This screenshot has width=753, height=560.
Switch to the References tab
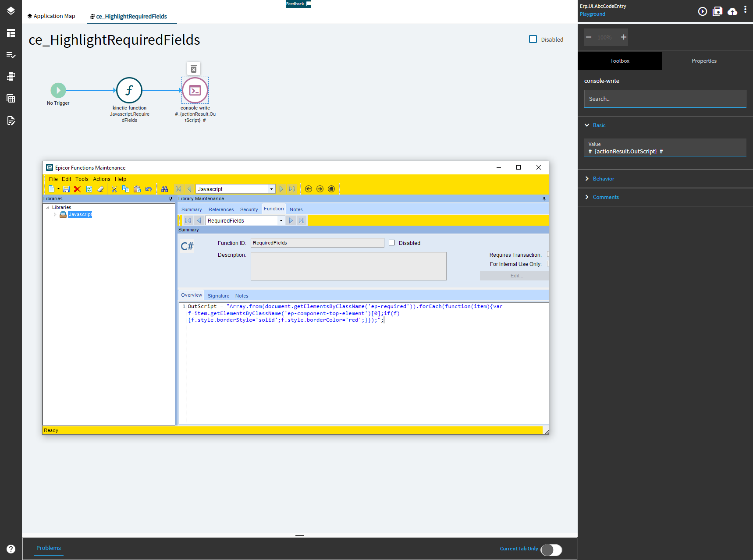[x=221, y=209]
